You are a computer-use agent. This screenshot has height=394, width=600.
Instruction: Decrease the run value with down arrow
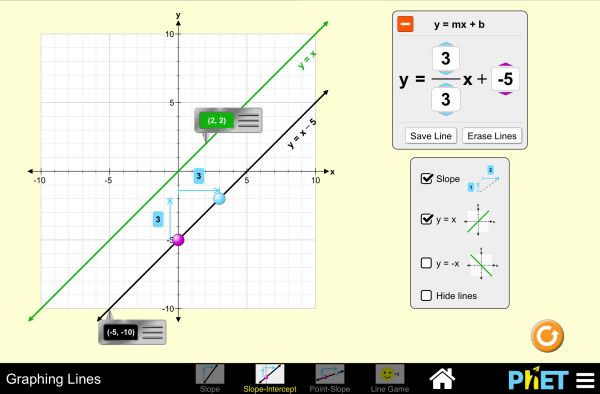point(446,114)
